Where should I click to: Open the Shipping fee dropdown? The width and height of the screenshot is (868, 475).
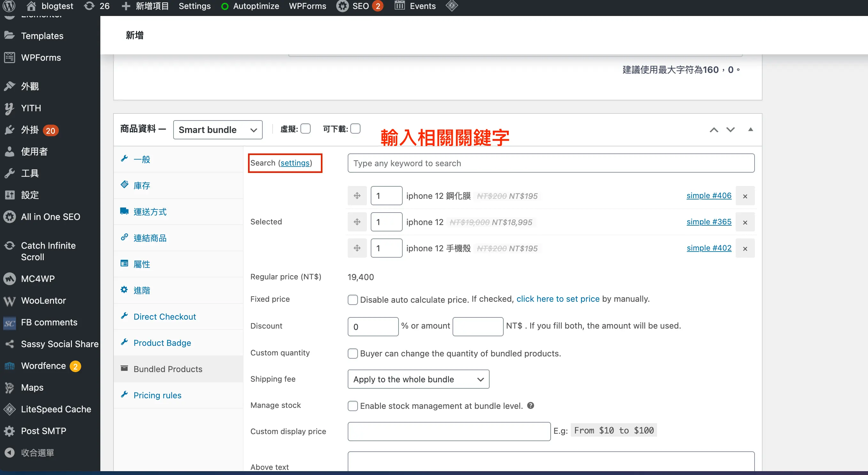point(419,379)
